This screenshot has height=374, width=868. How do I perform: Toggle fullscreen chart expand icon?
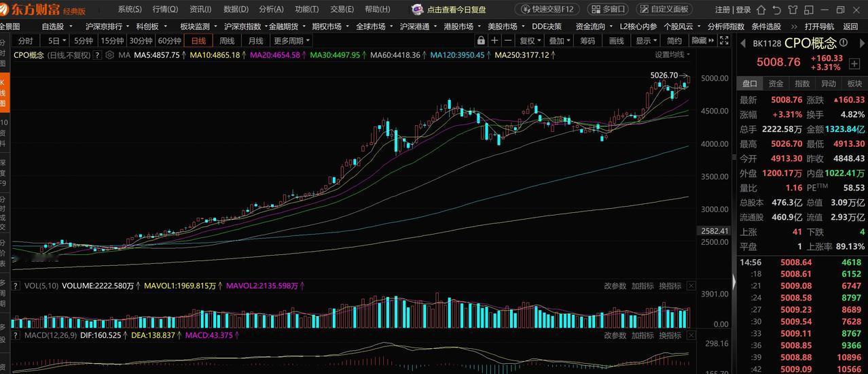(723, 40)
